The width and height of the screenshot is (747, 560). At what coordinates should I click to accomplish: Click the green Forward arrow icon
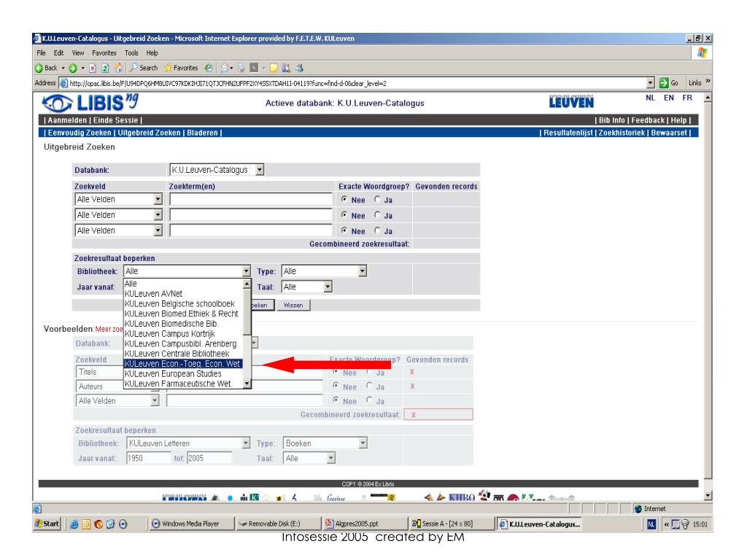coord(73,68)
